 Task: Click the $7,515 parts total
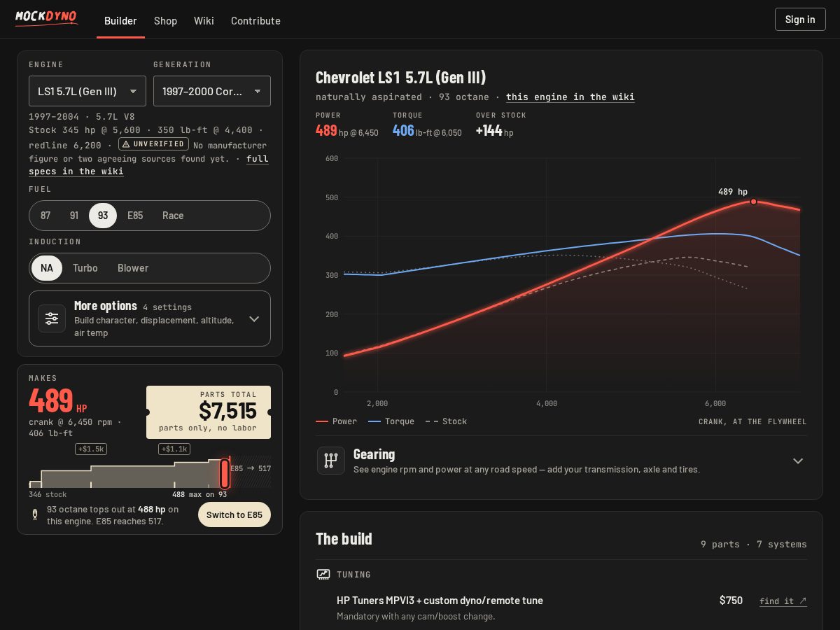tap(227, 410)
